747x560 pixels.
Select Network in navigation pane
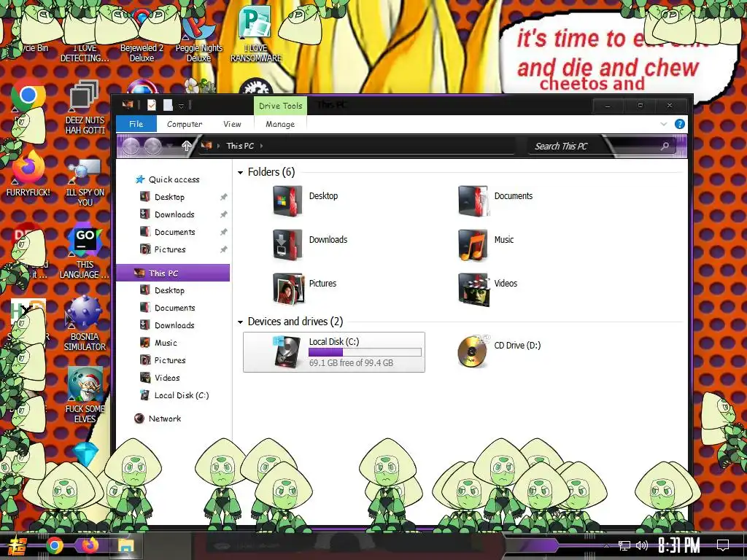point(164,419)
